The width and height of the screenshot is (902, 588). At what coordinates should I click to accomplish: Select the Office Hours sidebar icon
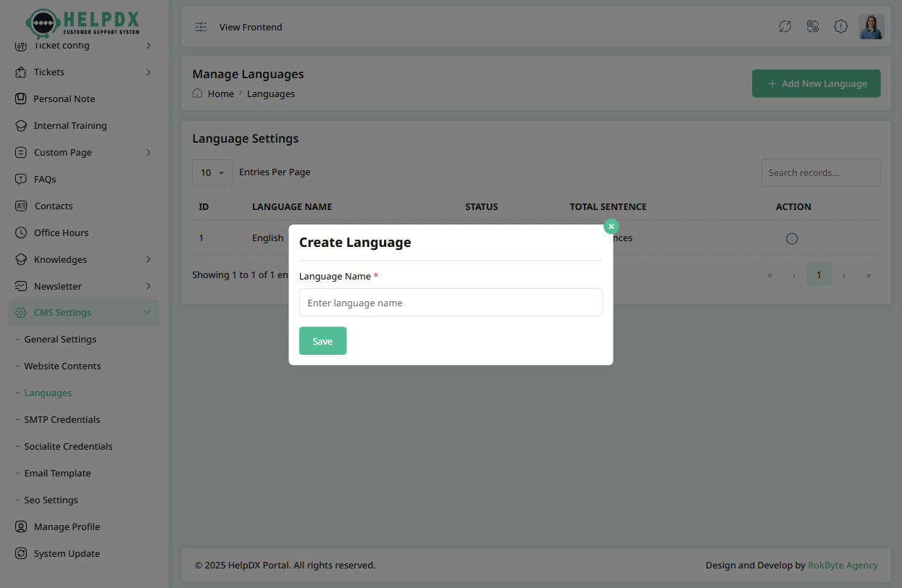pyautogui.click(x=21, y=232)
